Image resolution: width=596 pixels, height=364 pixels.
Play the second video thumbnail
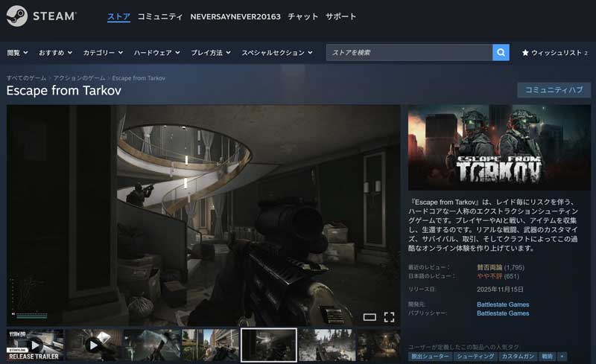pos(94,345)
